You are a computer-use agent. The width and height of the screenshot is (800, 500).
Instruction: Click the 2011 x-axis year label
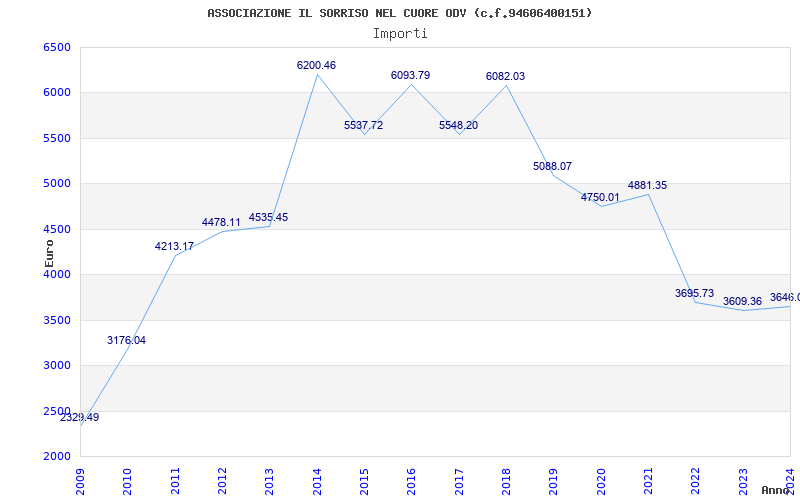pos(176,482)
